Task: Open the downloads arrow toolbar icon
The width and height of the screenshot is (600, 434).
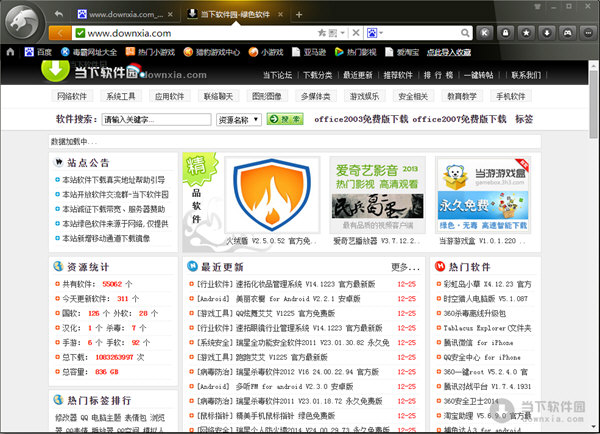Action: tap(547, 33)
